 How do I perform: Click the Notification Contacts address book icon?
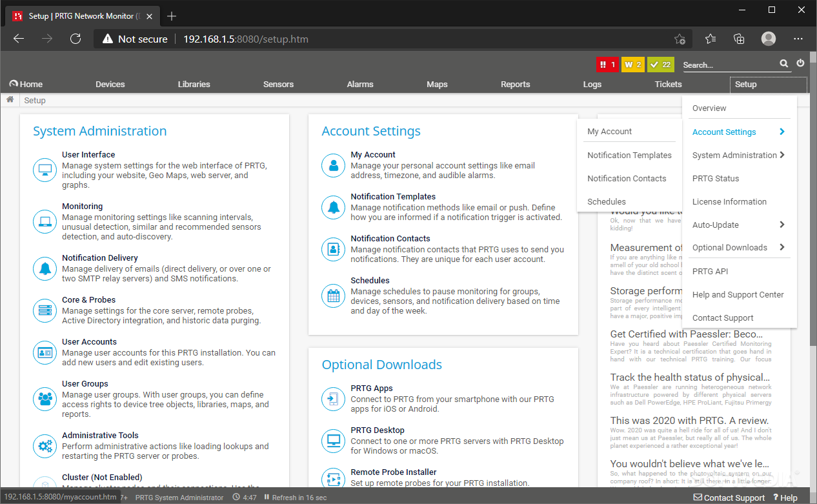[x=334, y=249]
